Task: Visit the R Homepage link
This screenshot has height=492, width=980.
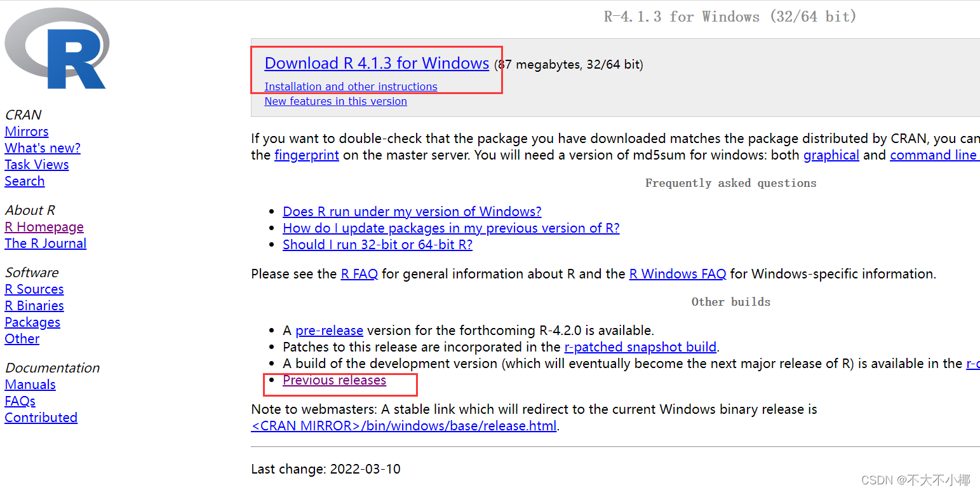Action: pyautogui.click(x=44, y=227)
